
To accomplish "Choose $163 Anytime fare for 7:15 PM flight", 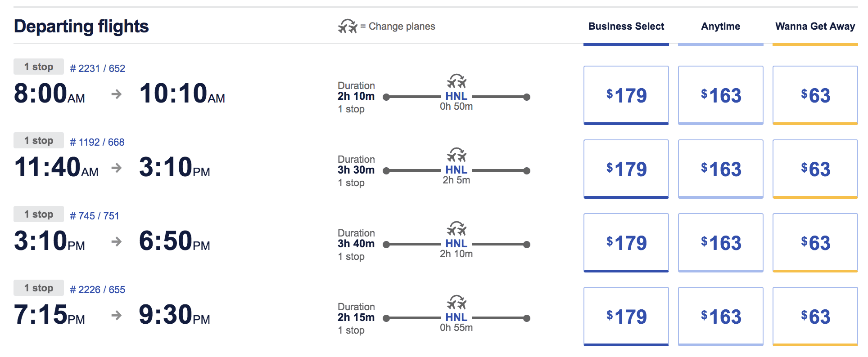I will 721,317.
